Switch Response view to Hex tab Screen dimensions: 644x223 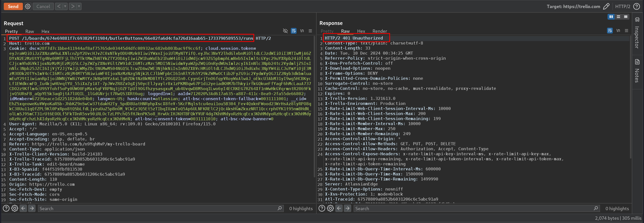[x=361, y=31]
